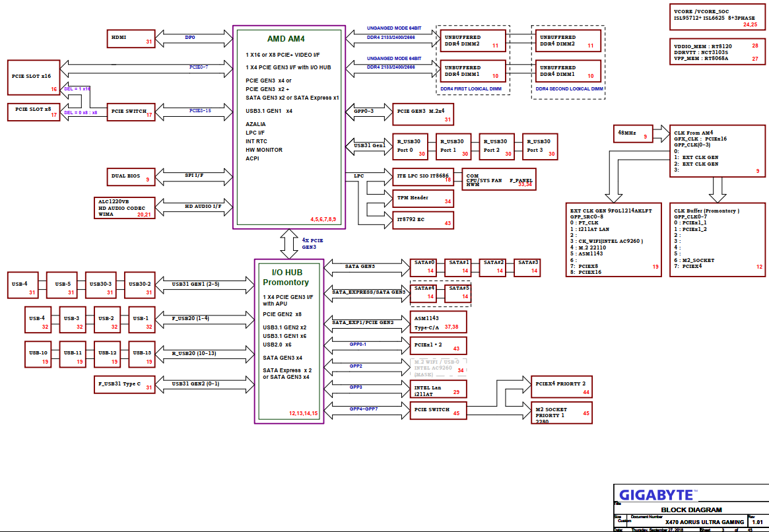
Task: Click the DP0 bus arrow label
Action: [190, 37]
